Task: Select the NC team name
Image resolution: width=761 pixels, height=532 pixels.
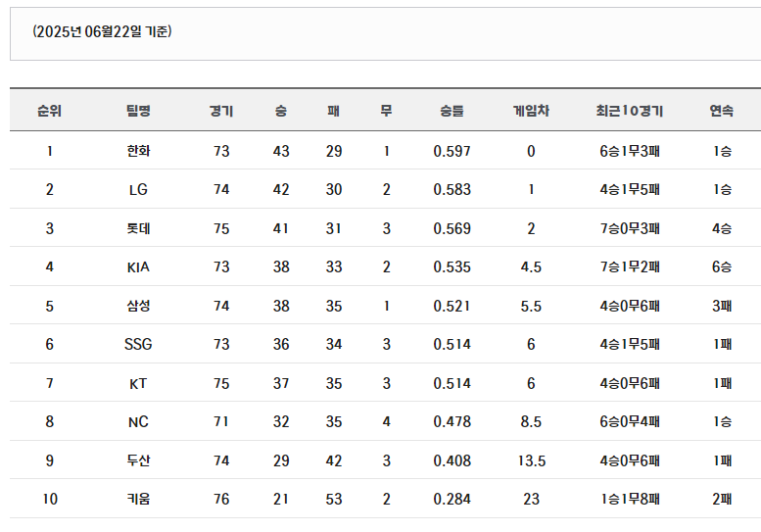Action: [x=138, y=422]
